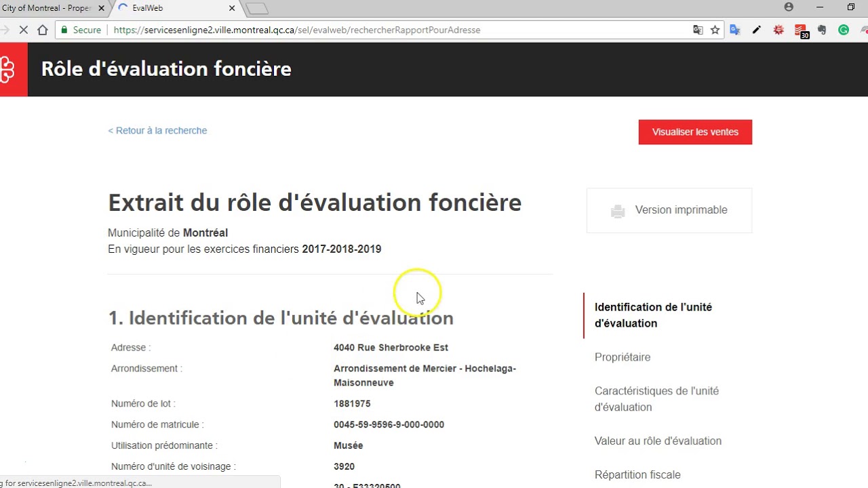
Task: Translate this page via address bar icon
Action: pyautogui.click(x=698, y=30)
